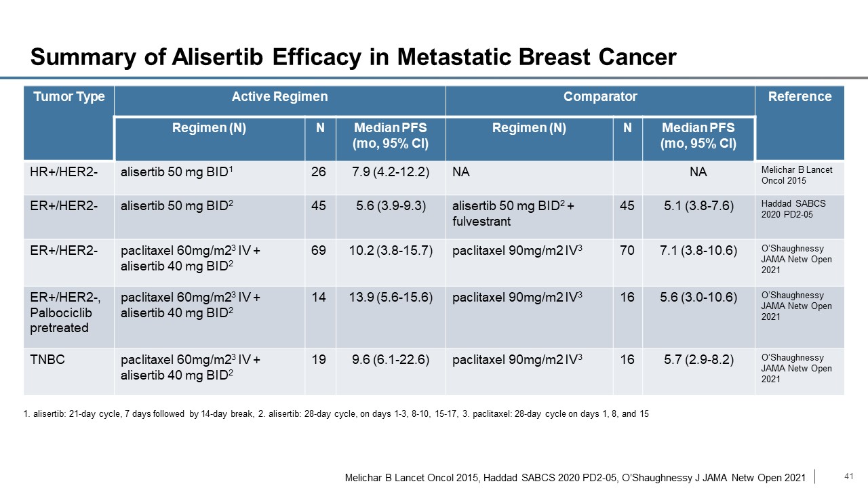
Task: Click the slide title about Alisertib Efficacy
Action: pos(353,57)
